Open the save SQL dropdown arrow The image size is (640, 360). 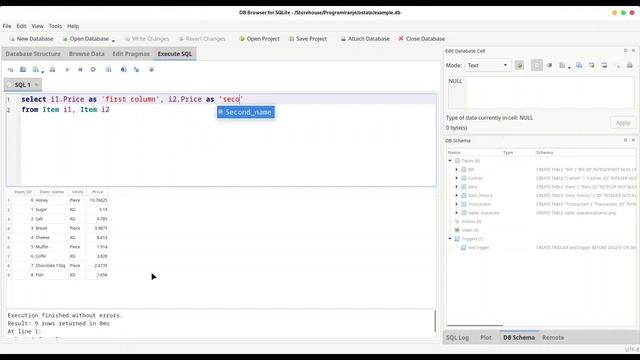(x=42, y=71)
